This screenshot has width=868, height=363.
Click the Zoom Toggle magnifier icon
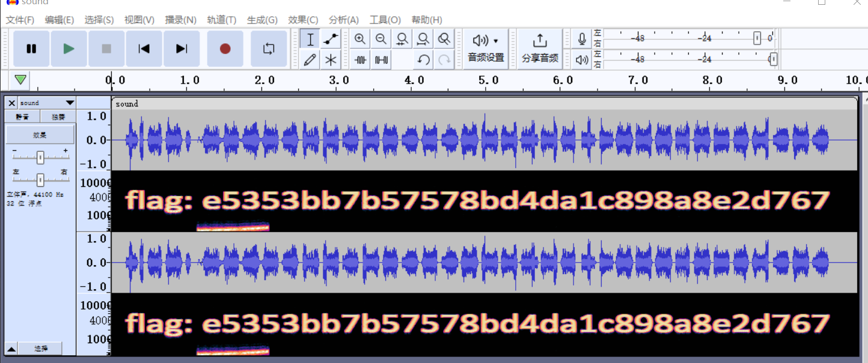click(x=444, y=40)
